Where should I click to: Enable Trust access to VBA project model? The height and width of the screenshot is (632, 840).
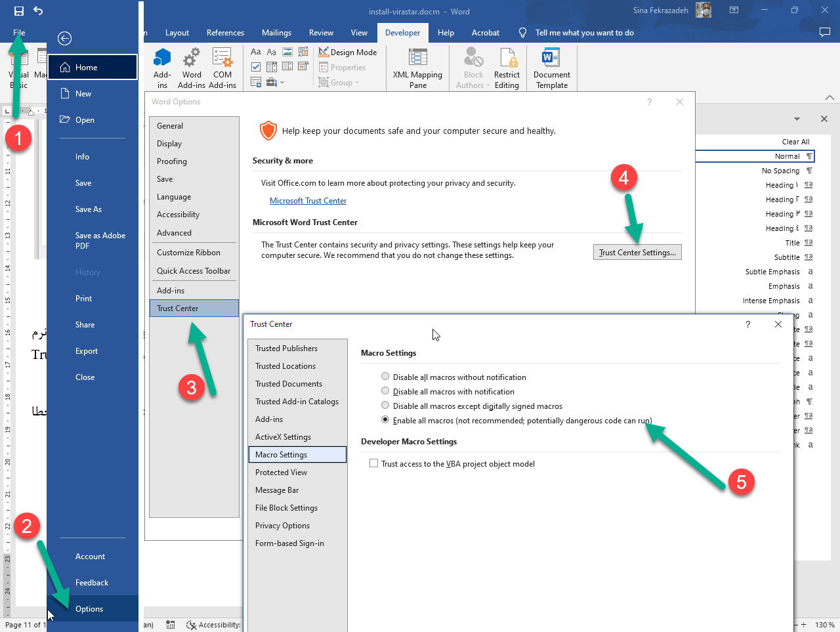point(374,463)
